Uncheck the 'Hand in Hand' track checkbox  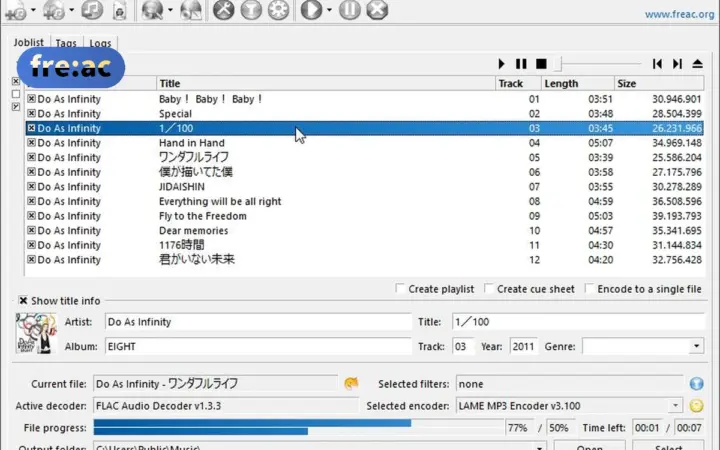click(x=31, y=143)
